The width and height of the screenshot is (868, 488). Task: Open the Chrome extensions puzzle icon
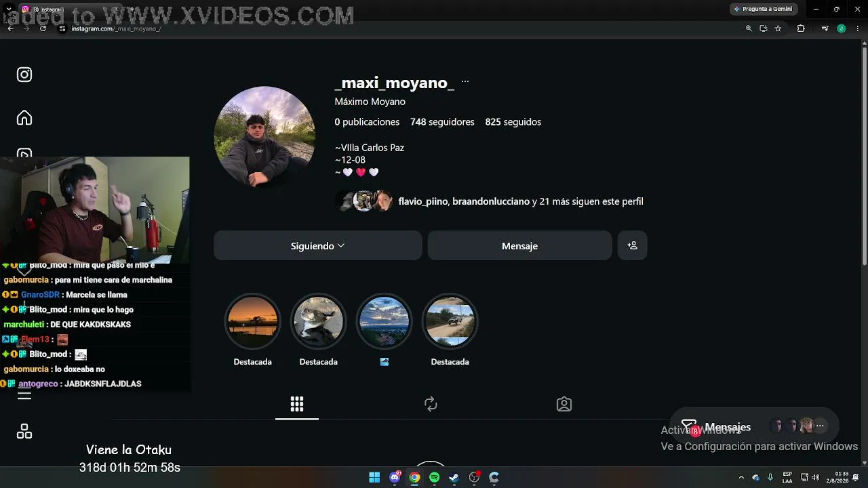coord(801,28)
